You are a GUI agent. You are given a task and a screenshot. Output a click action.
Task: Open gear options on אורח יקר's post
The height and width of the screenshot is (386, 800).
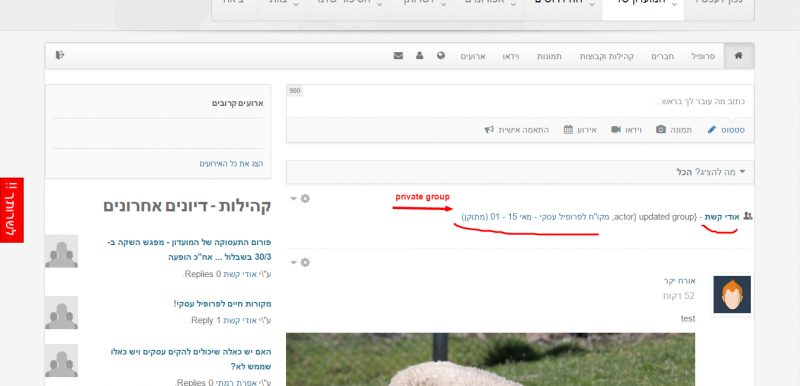[x=301, y=263]
